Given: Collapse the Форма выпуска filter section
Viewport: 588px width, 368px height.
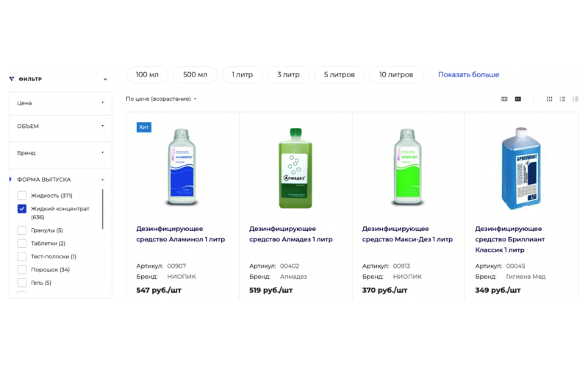Looking at the screenshot, I should click(103, 180).
